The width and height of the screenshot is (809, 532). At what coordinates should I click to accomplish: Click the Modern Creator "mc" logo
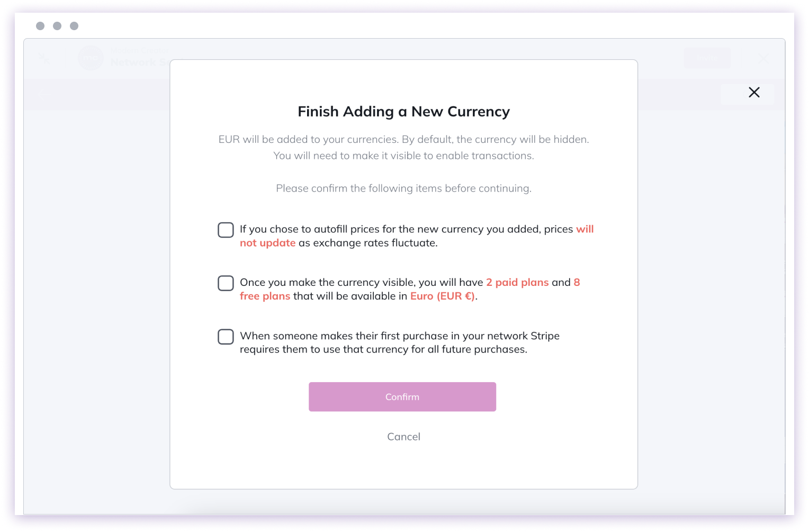coord(91,58)
